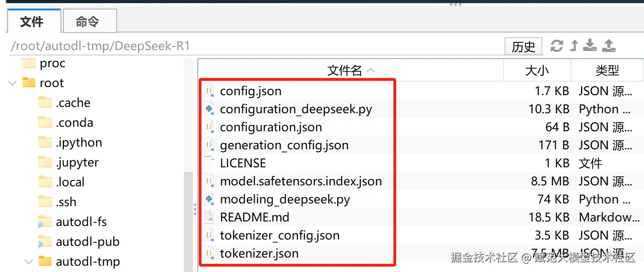Click the 10.3 KB size cell
This screenshot has height=272, width=644.
pyautogui.click(x=549, y=109)
